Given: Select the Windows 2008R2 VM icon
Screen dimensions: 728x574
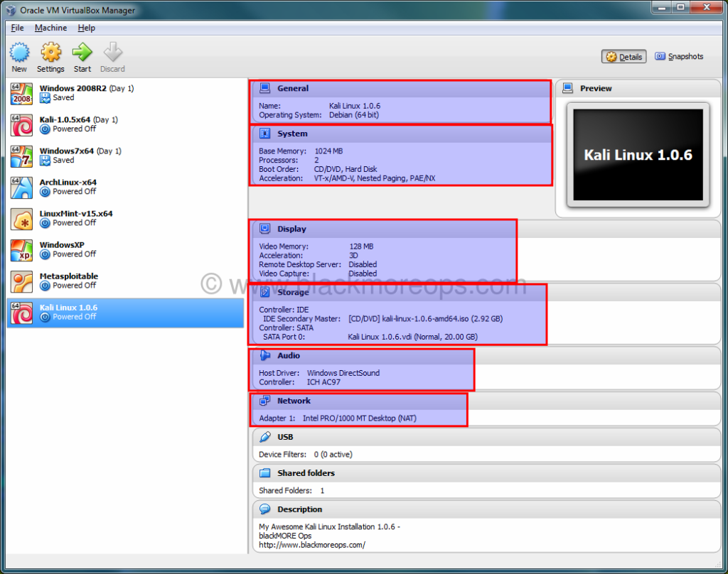Looking at the screenshot, I should click(x=22, y=94).
